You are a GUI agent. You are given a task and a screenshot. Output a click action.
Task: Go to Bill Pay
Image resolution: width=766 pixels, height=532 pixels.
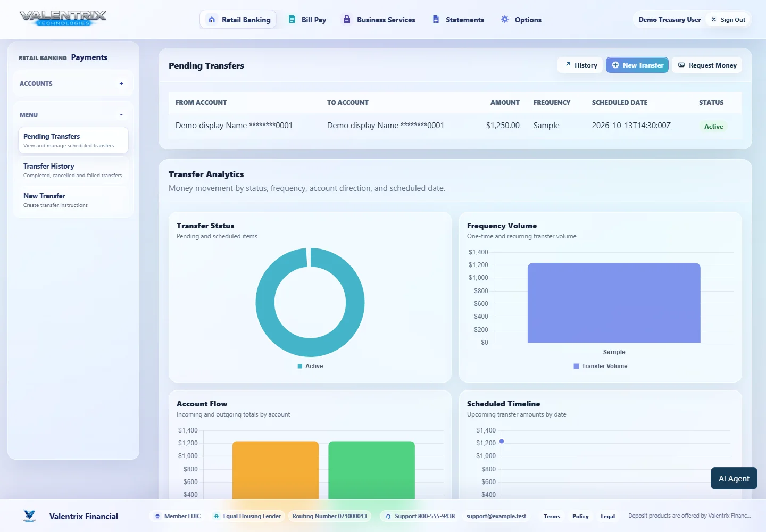point(307,20)
